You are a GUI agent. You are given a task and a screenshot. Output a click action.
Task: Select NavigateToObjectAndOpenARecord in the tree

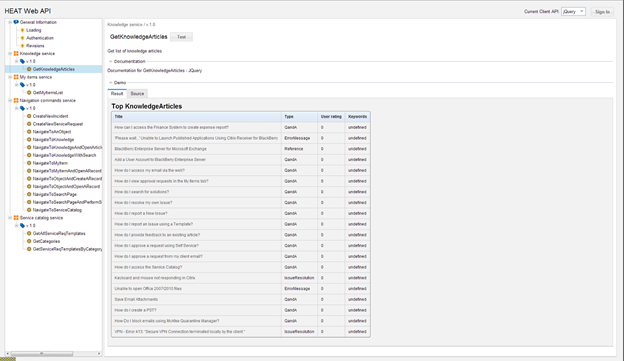[66, 186]
